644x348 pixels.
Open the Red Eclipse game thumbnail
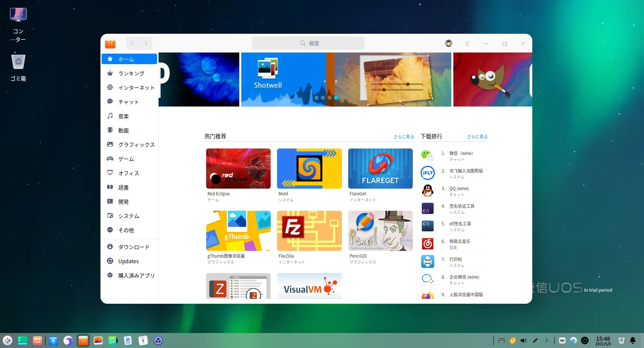(238, 169)
